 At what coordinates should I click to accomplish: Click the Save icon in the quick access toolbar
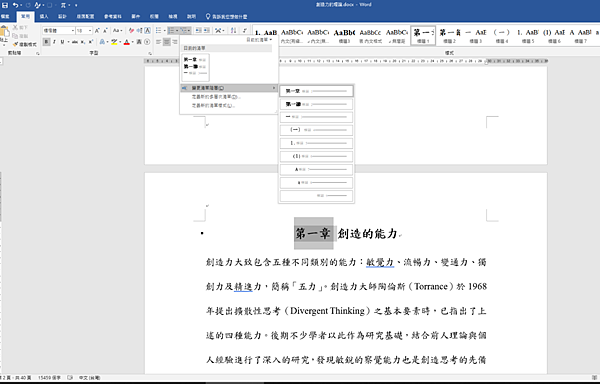5,5
